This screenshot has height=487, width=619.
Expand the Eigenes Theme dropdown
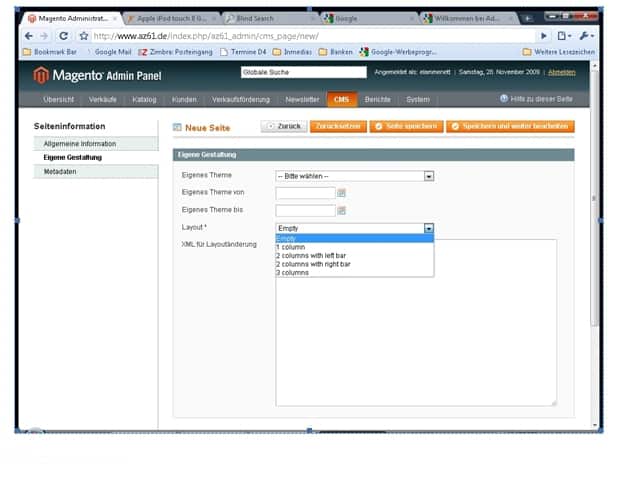(x=429, y=176)
